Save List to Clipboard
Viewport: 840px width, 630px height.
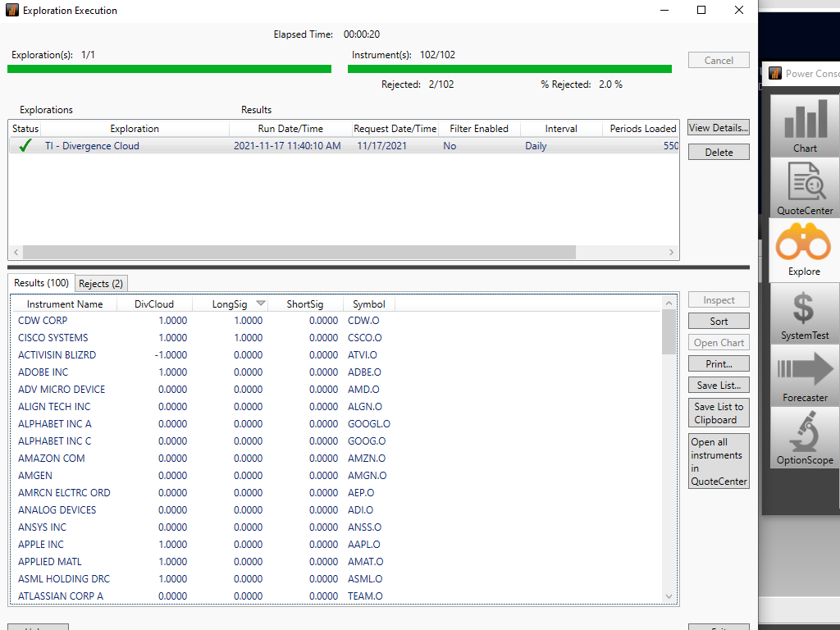[718, 413]
